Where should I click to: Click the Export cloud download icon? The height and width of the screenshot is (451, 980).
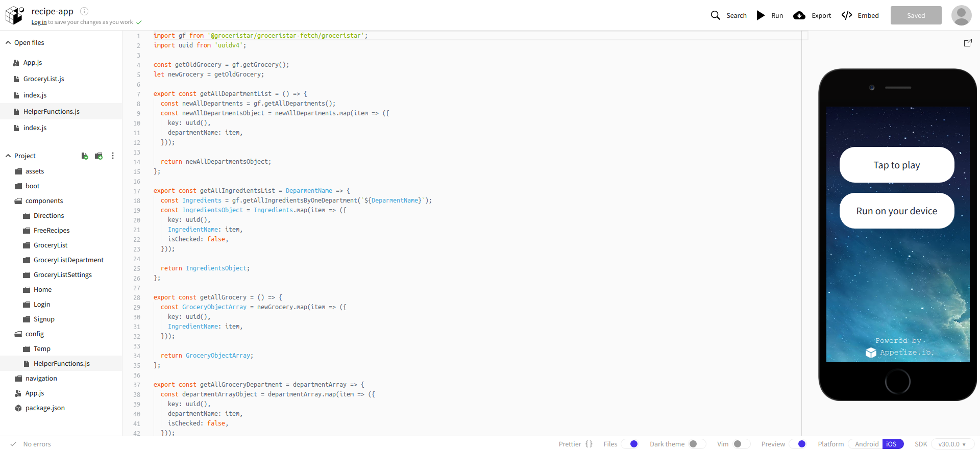click(x=799, y=15)
